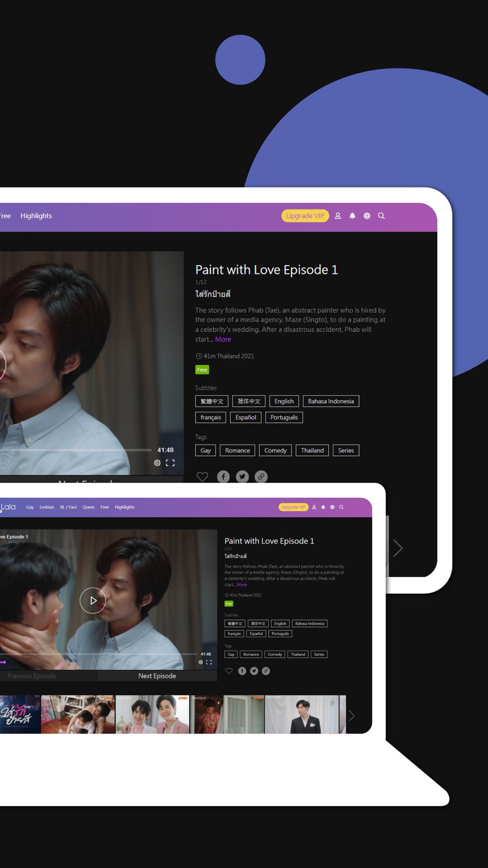Seek on laptop player progress bar

(x=98, y=654)
